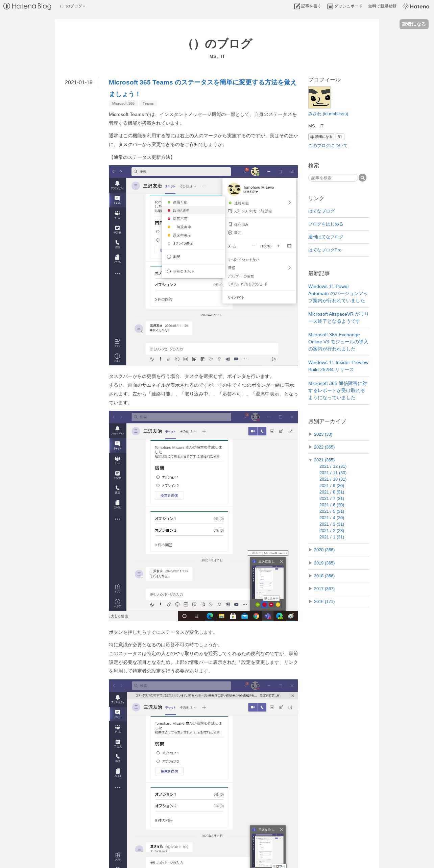Open 2021 / 2 (28) monthly archive
The height and width of the screenshot is (868, 434).
332,531
